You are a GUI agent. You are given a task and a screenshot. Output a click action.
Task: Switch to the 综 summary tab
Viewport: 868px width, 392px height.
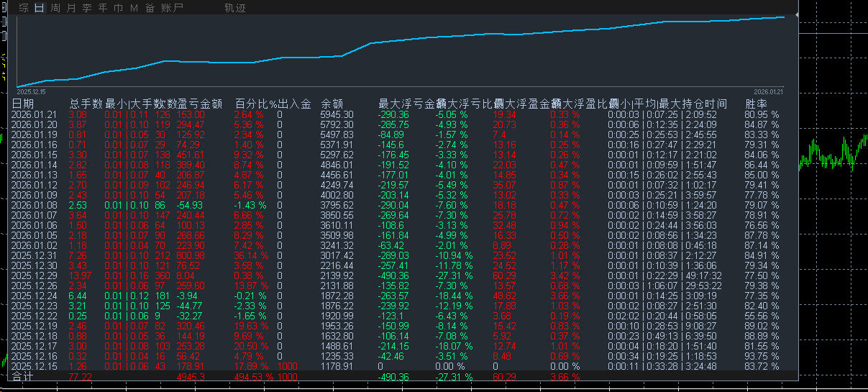click(x=24, y=9)
